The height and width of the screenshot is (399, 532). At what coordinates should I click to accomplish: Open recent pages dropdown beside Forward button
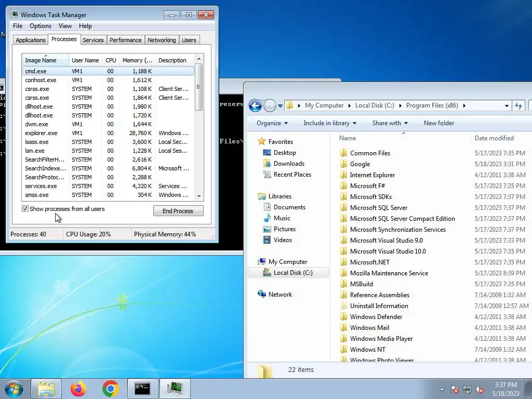[x=280, y=106]
